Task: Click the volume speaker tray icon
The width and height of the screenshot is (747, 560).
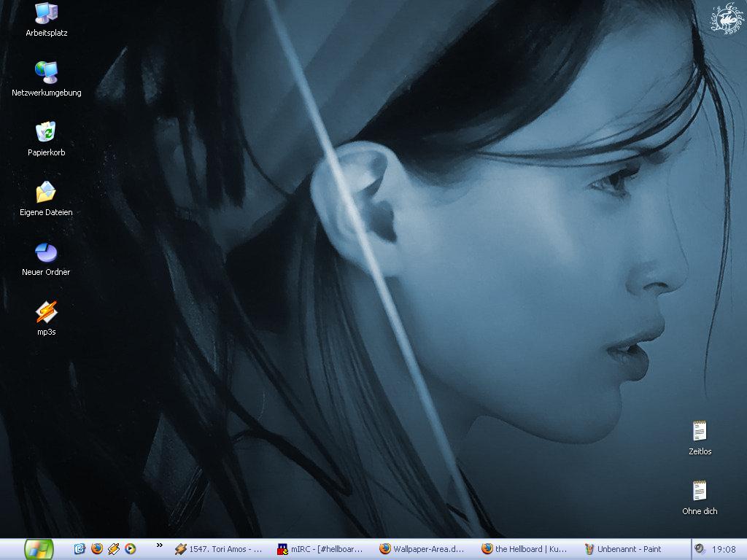Action: click(700, 549)
